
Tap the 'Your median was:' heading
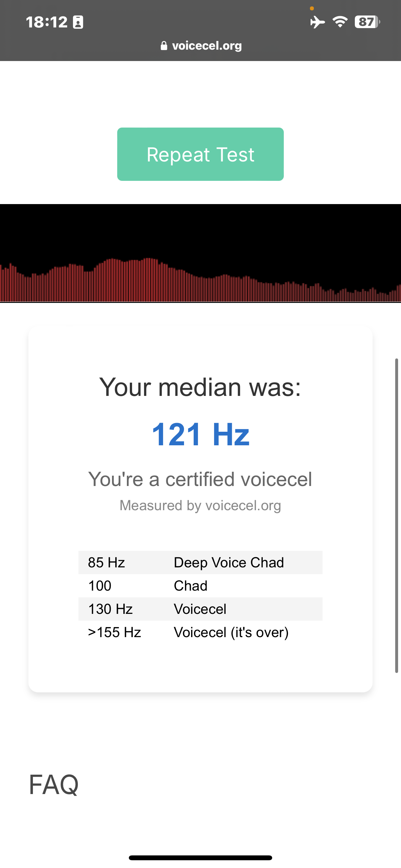point(200,387)
